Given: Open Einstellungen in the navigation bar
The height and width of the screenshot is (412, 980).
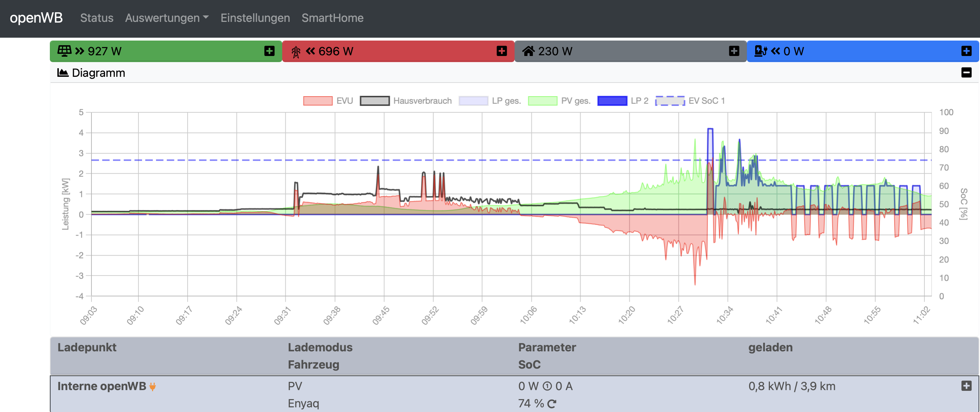Looking at the screenshot, I should [255, 18].
